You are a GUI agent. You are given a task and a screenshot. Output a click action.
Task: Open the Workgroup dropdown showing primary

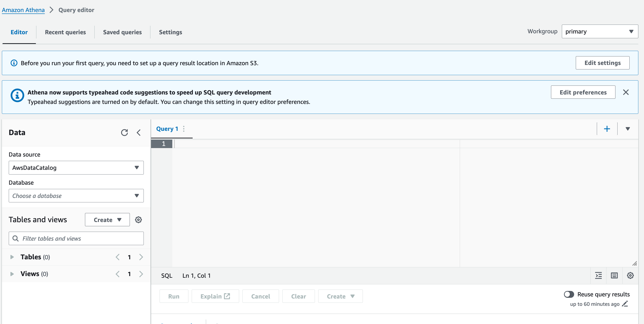point(599,31)
